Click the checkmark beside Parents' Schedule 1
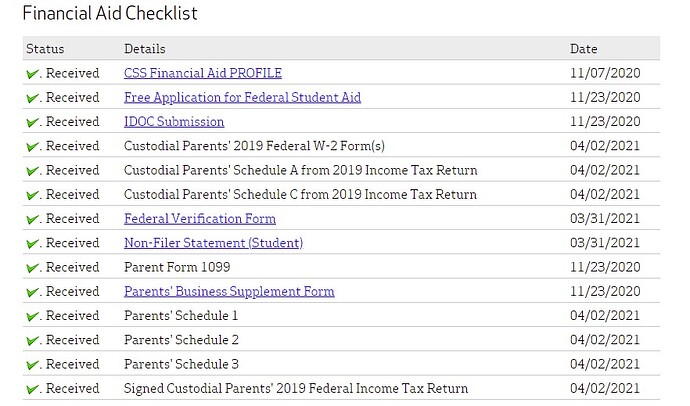Image resolution: width=690 pixels, height=406 pixels. pyautogui.click(x=32, y=316)
